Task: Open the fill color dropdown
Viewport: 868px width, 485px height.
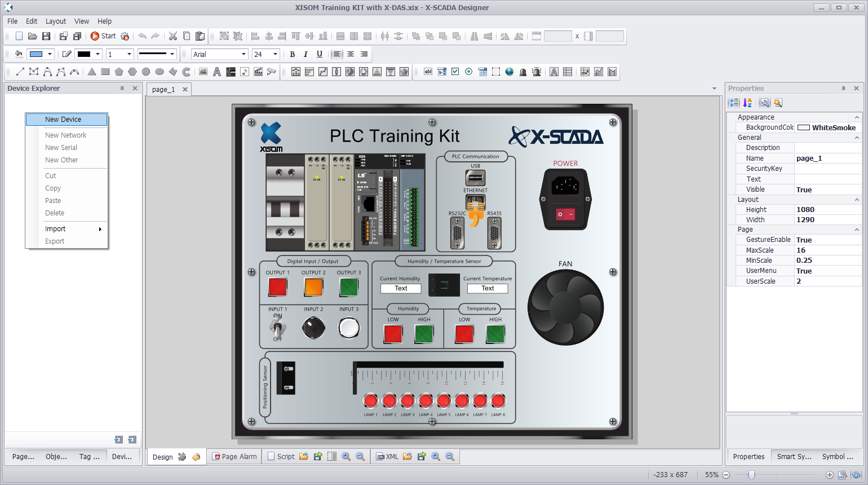Action: tap(50, 54)
